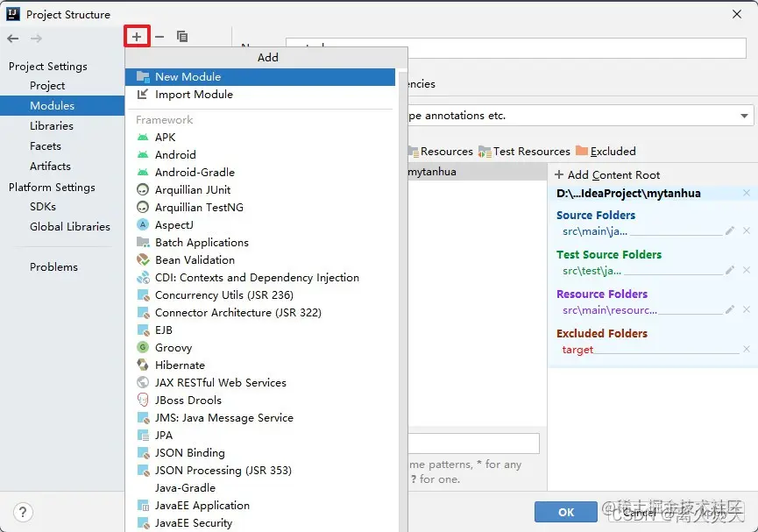Image resolution: width=758 pixels, height=532 pixels.
Task: Choose New Module from Add menu
Action: 260,77
